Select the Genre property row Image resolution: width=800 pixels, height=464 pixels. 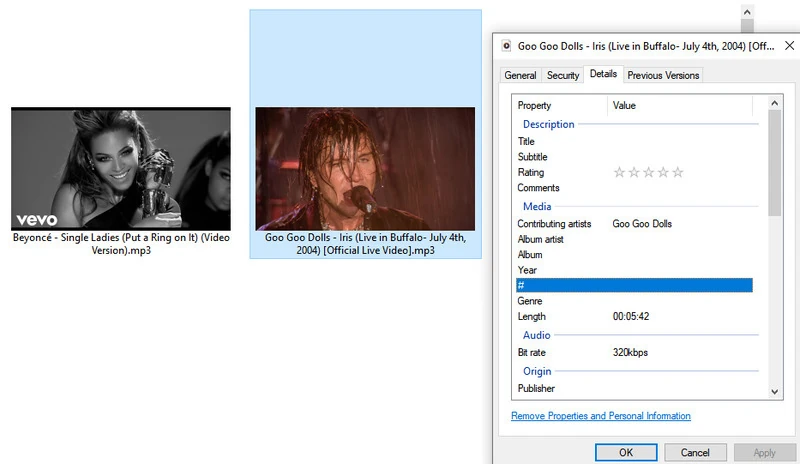634,301
